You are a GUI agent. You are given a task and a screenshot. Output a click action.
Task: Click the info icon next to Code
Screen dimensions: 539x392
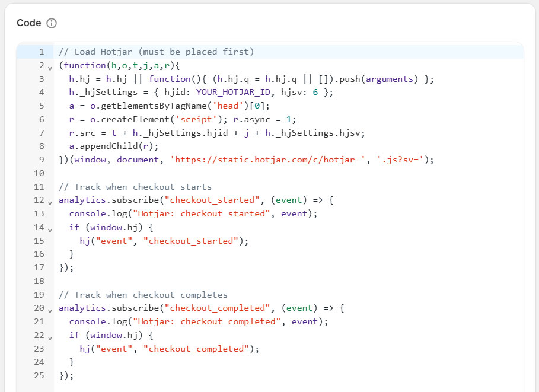coord(52,23)
